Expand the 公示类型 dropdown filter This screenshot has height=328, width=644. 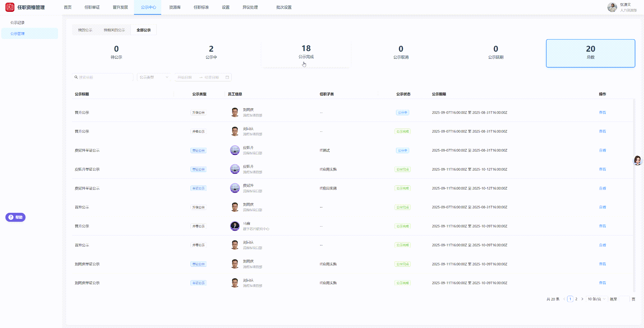(x=154, y=77)
